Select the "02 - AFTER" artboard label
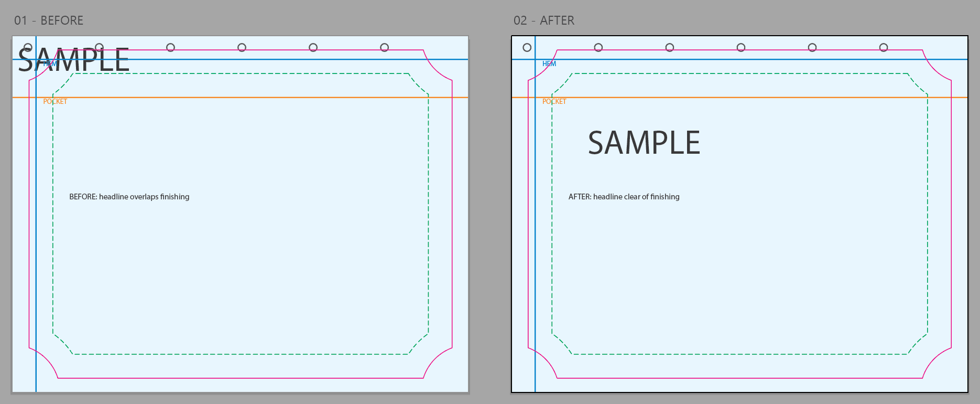Image resolution: width=980 pixels, height=404 pixels. [x=544, y=20]
